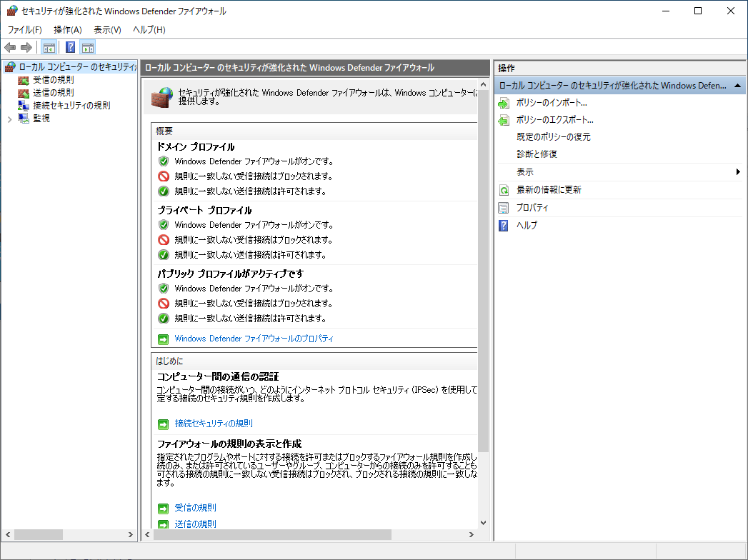Open the 表示(V) menu
This screenshot has width=748, height=560.
click(107, 29)
